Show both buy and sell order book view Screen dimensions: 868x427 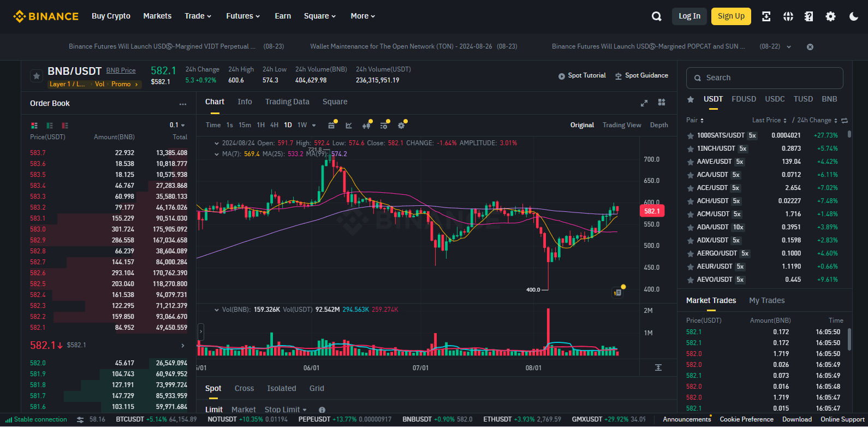coord(34,126)
